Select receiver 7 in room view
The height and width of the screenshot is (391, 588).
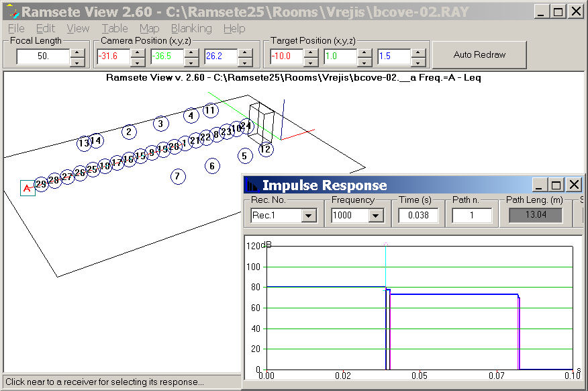(x=178, y=177)
